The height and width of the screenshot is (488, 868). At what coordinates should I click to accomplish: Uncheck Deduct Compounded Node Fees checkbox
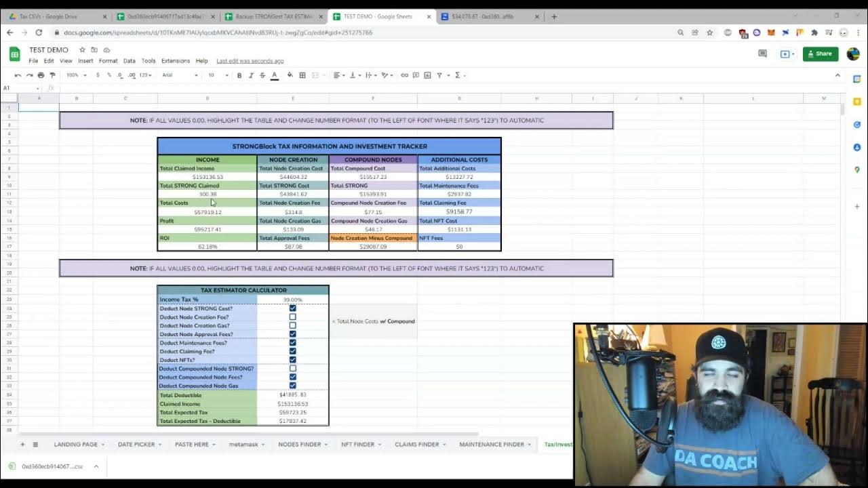[x=293, y=377]
